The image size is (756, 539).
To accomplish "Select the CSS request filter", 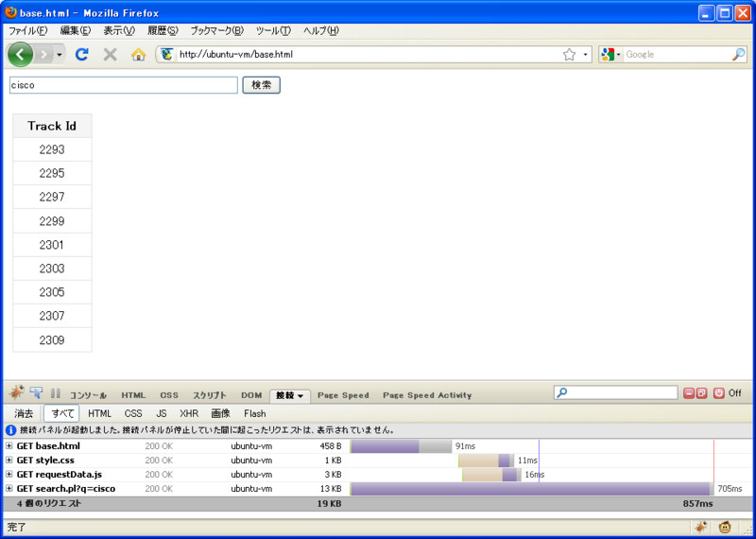I will (x=133, y=413).
